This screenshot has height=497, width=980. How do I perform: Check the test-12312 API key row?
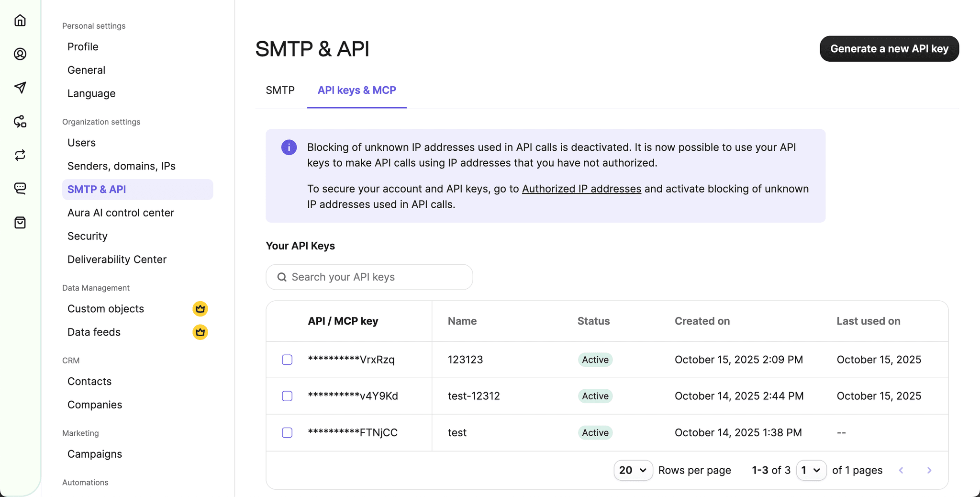[287, 396]
